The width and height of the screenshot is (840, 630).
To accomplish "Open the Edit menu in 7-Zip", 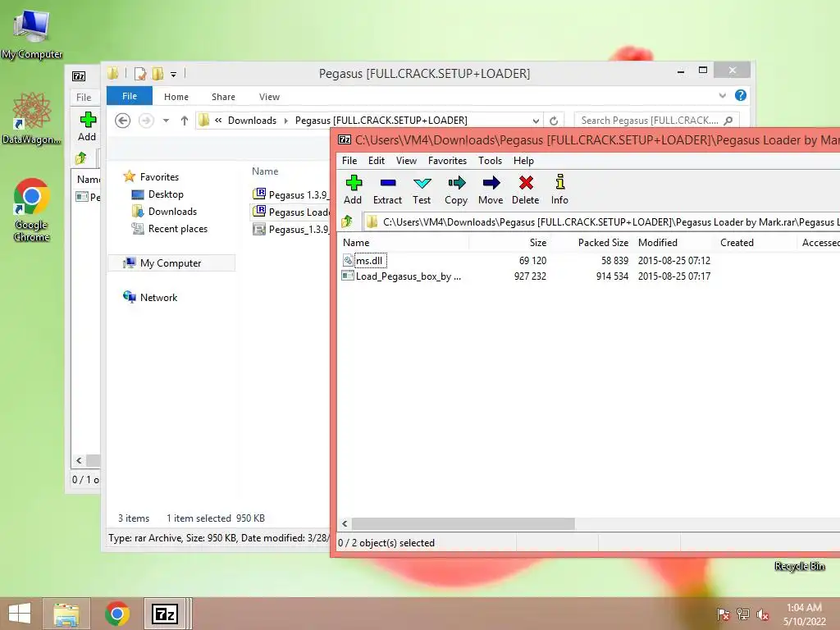I will tap(376, 161).
